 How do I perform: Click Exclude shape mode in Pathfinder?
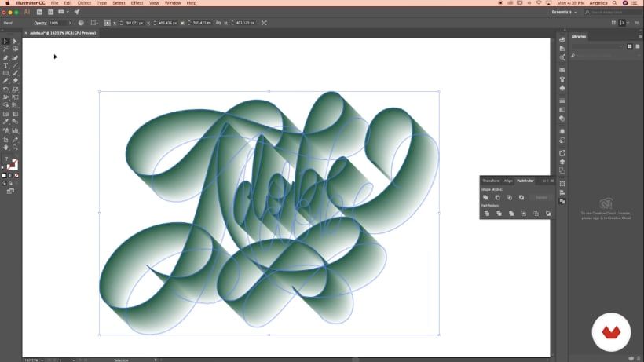521,197
